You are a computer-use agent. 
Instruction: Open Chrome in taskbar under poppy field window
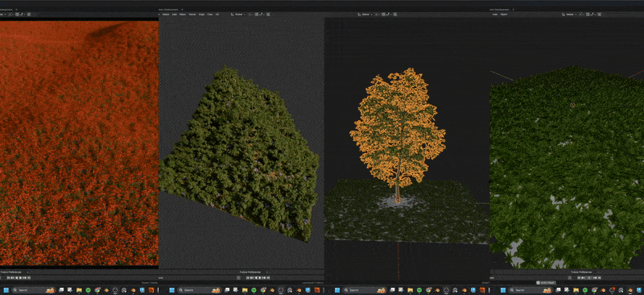coord(97,290)
